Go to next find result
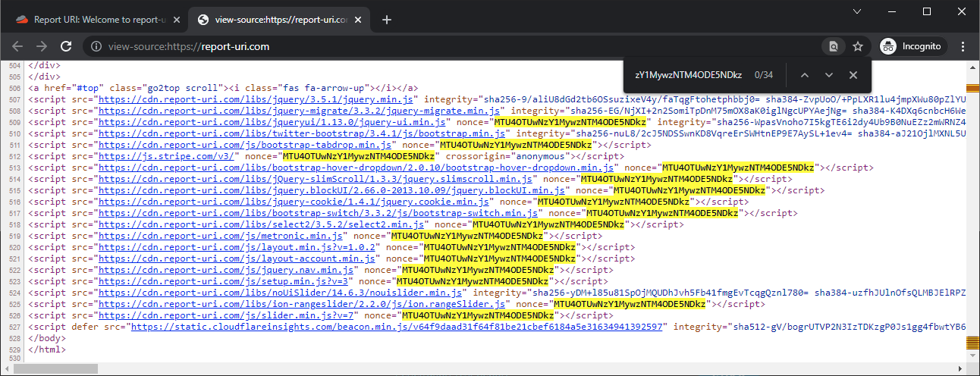This screenshot has height=376, width=980. pos(829,74)
